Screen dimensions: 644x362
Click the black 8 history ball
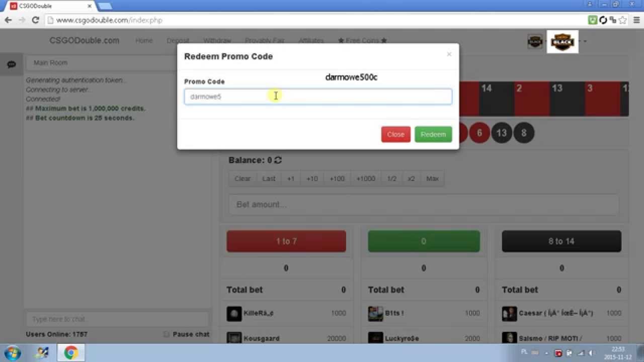pyautogui.click(x=524, y=133)
